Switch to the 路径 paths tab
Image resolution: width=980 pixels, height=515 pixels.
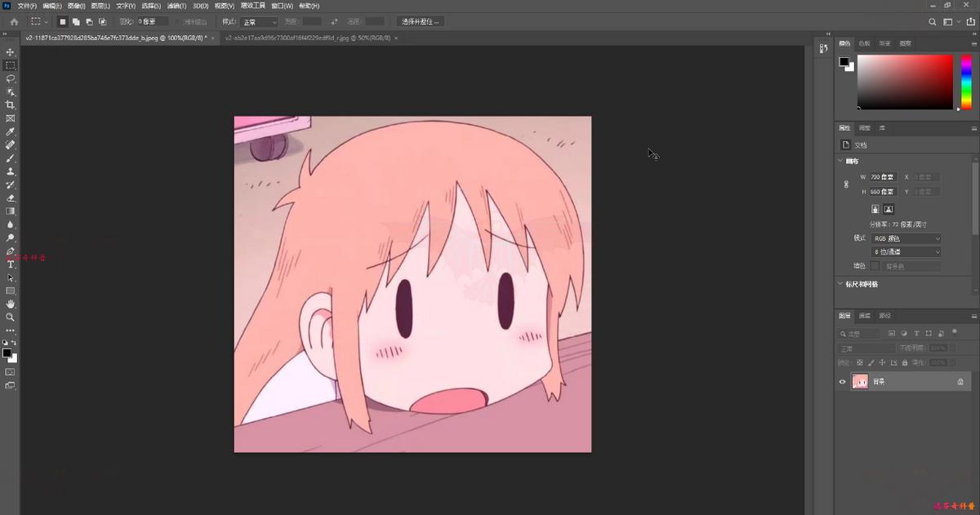(884, 316)
